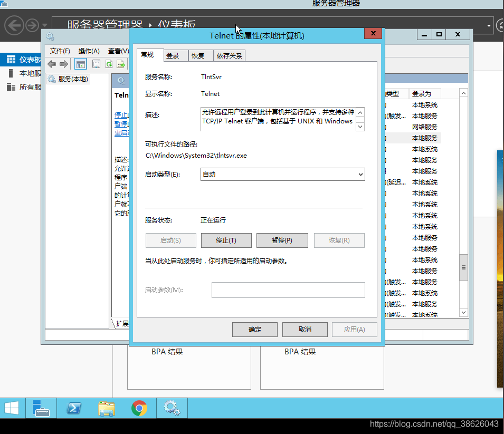504x434 pixels.
Task: Click the forward arrow in Services toolbar
Action: [64, 64]
